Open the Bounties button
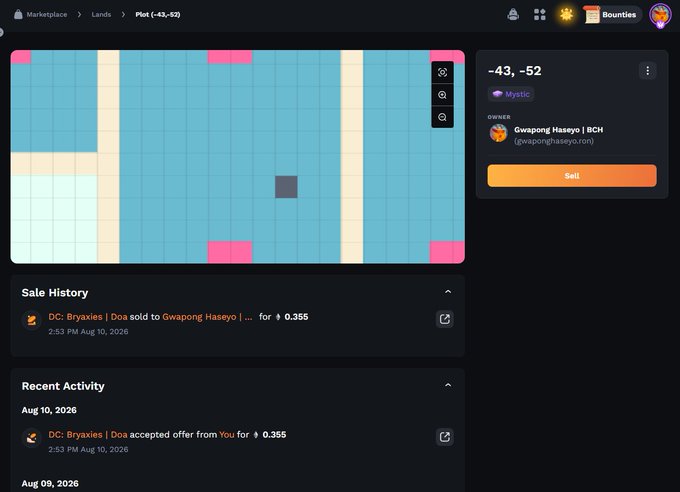 click(612, 14)
